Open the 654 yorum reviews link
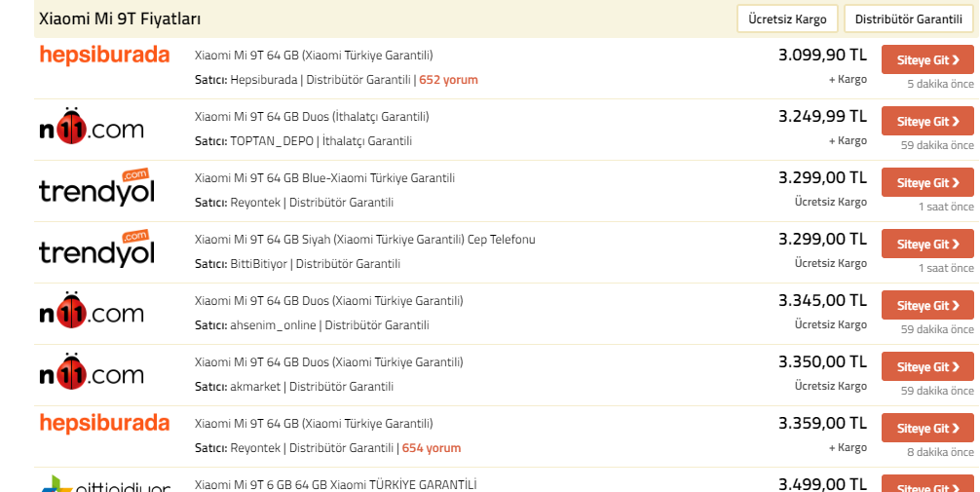 (x=432, y=447)
